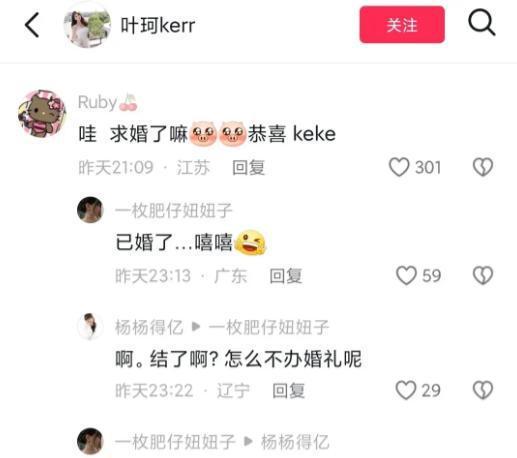The height and width of the screenshot is (458, 517).
Task: Reply to the 辽宁 comment via 回复
Action: click(289, 390)
